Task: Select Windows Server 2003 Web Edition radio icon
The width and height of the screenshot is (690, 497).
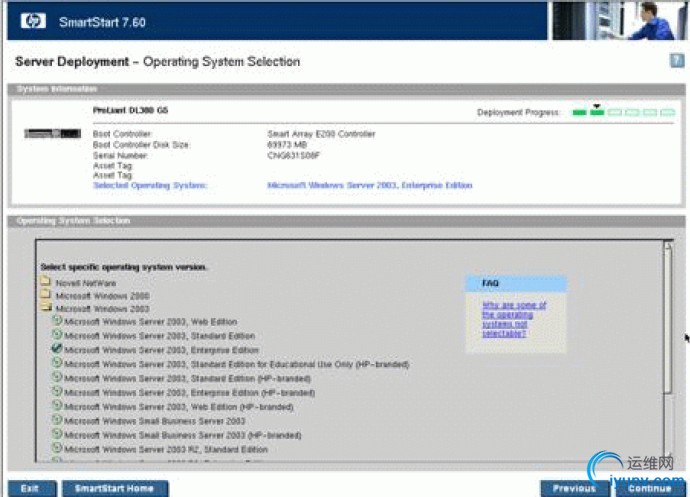Action: [57, 321]
